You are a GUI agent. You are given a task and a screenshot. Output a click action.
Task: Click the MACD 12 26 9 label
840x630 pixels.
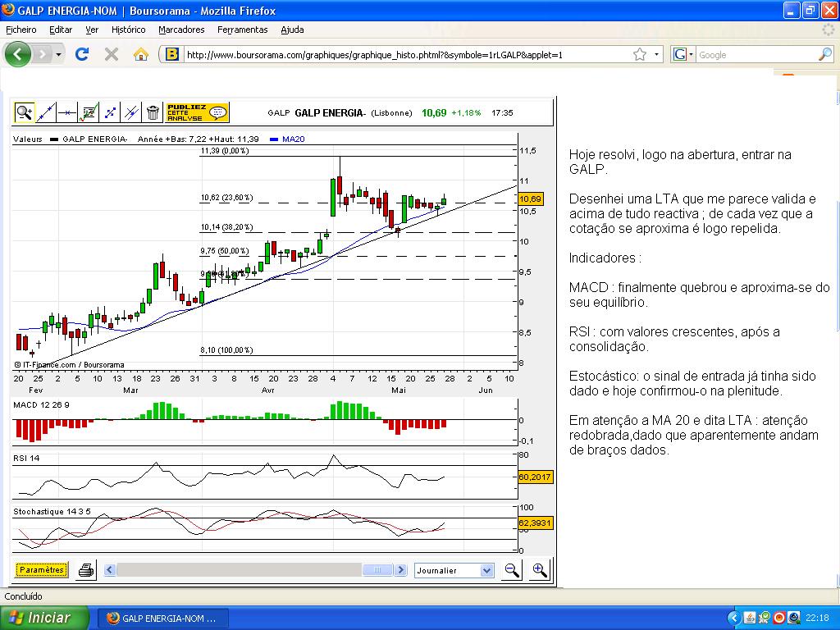(x=41, y=404)
